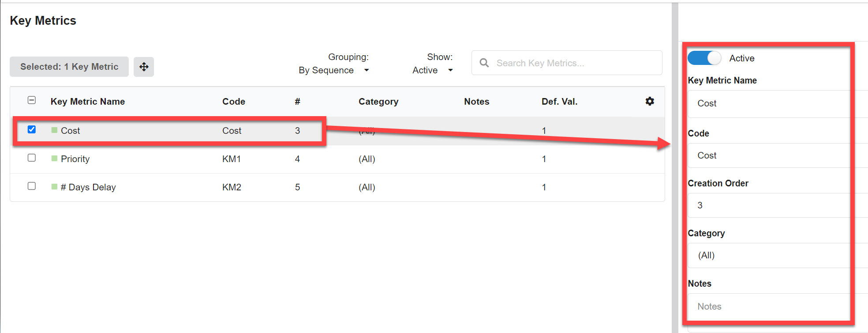Click the green square beside # Days Delay
868x333 pixels.
coord(54,186)
